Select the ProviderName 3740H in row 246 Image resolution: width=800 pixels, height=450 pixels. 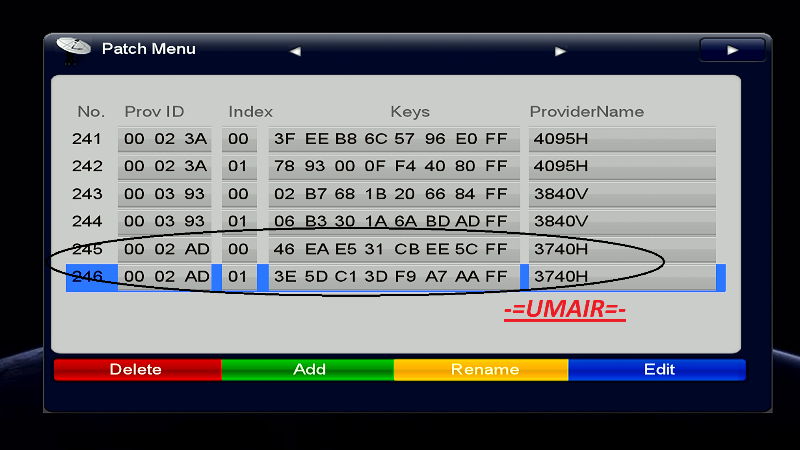click(622, 277)
